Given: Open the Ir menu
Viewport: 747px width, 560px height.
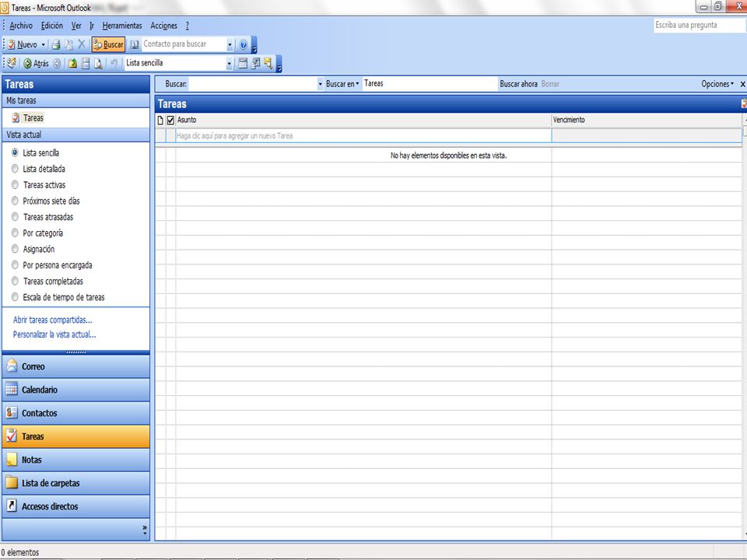Looking at the screenshot, I should pos(92,26).
